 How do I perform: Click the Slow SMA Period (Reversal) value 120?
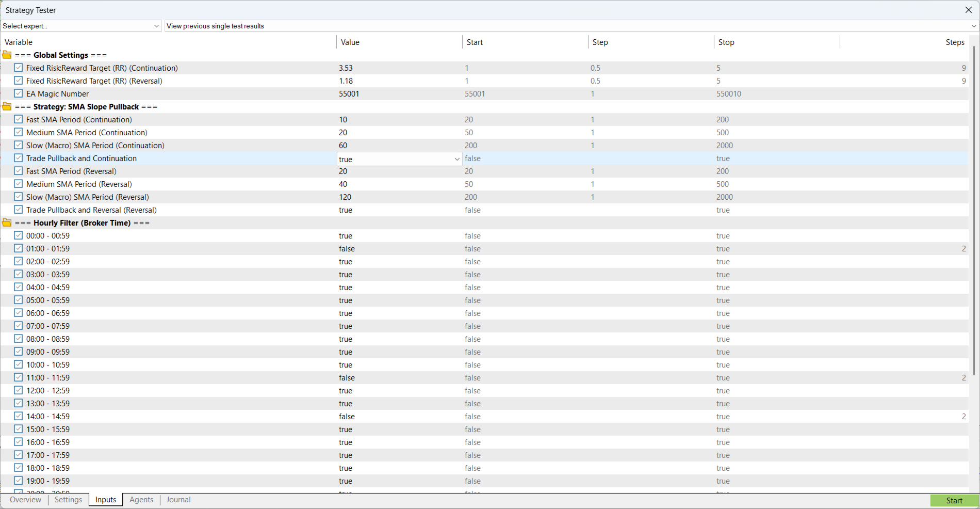[x=345, y=197]
